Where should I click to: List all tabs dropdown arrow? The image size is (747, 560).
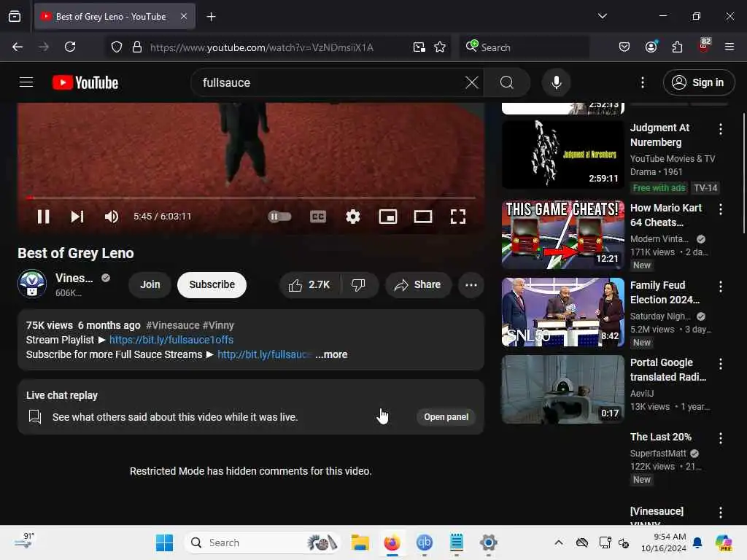602,16
